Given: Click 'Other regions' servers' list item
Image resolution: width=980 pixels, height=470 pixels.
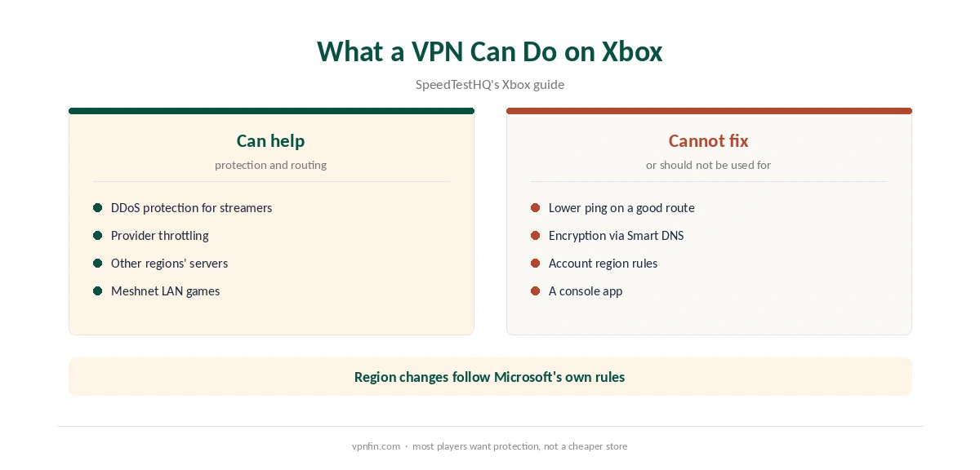Looking at the screenshot, I should click(170, 263).
